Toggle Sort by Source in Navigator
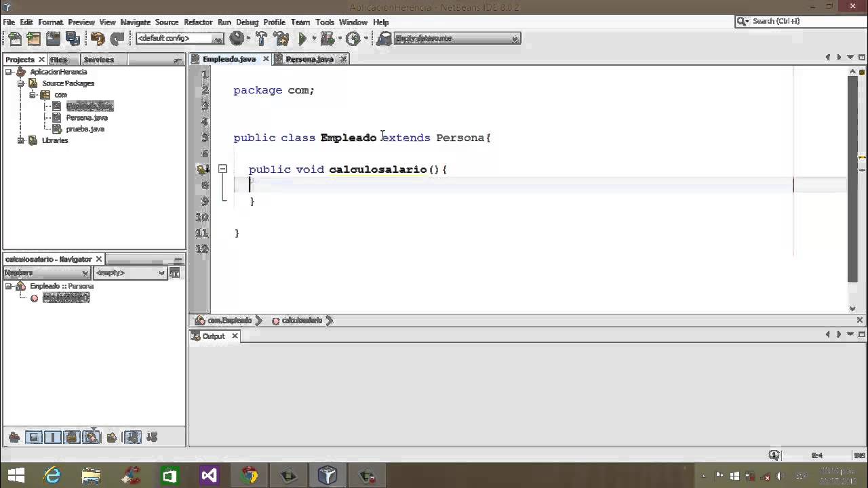This screenshot has width=868, height=488. tap(152, 437)
